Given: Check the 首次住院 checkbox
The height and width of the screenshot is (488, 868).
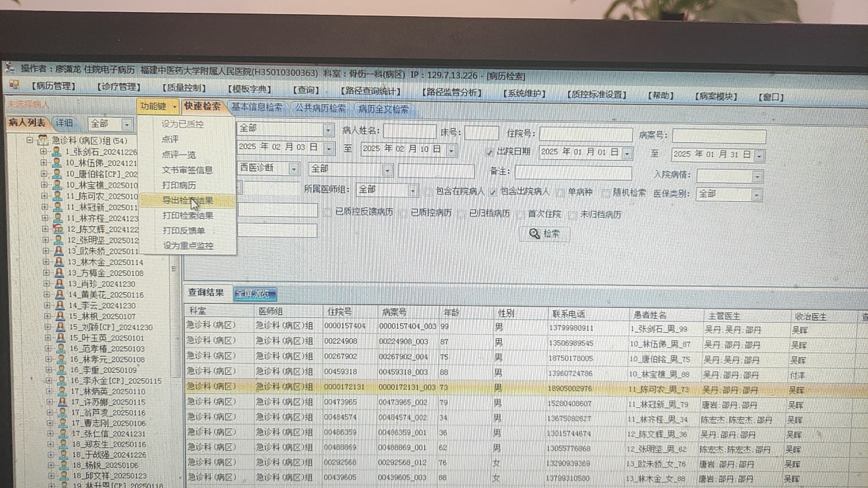Looking at the screenshot, I should [x=520, y=215].
